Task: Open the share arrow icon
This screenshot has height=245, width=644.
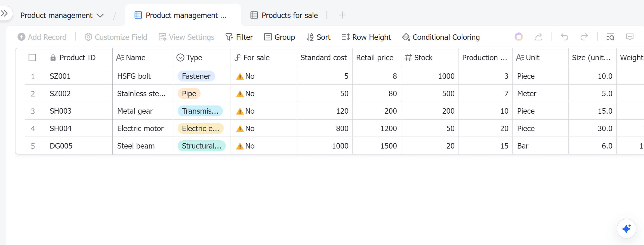Action: pos(538,37)
